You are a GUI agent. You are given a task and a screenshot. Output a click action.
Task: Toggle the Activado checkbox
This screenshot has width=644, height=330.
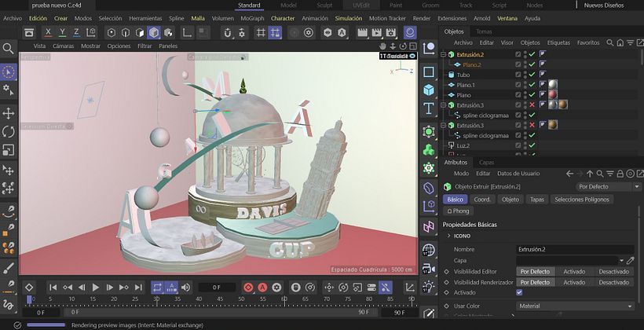[x=519, y=292]
